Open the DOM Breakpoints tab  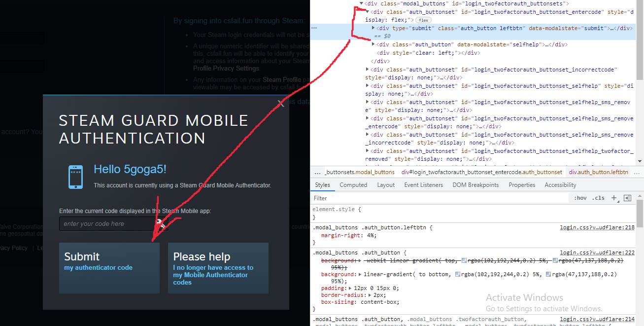pos(475,185)
